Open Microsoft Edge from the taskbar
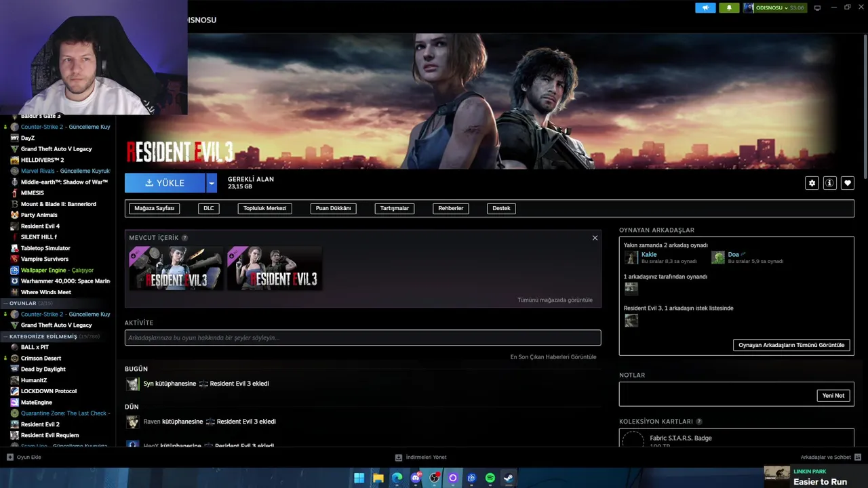Screen dimensions: 868x488 (x=397, y=478)
